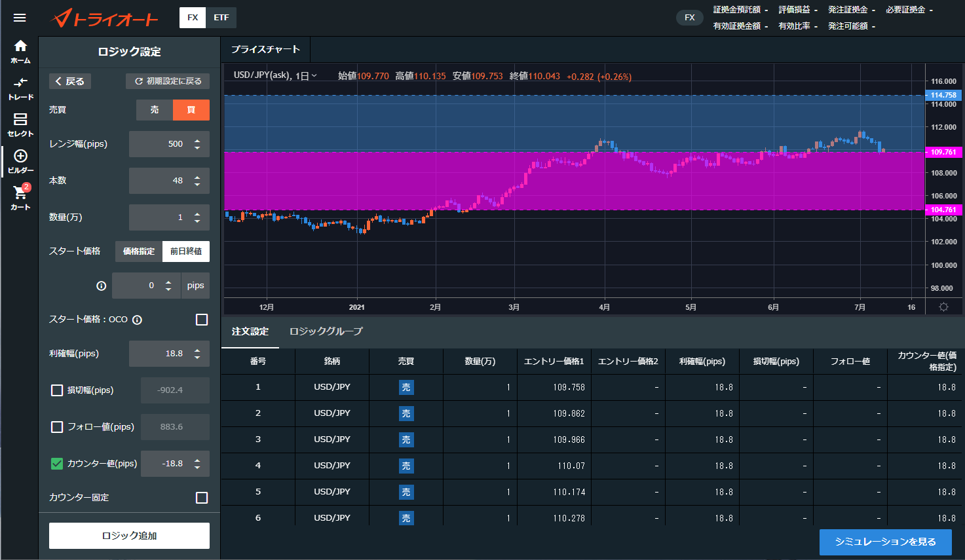Choose 前日終値 start price mode

point(186,252)
